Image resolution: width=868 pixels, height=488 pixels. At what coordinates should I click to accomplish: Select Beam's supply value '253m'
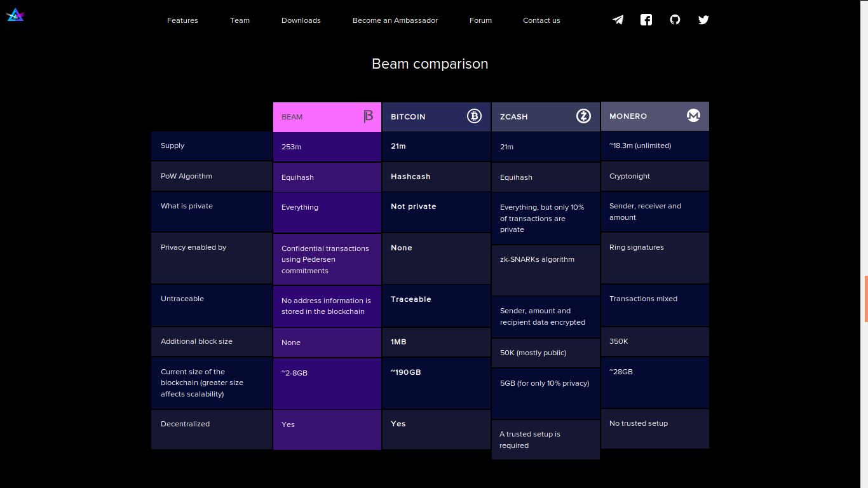click(x=327, y=147)
